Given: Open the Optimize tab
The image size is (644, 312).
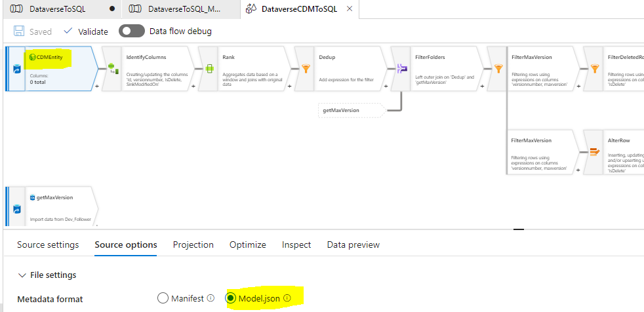Looking at the screenshot, I should point(248,245).
